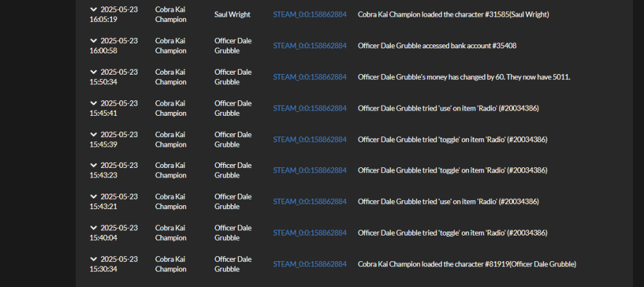Click the chevron for the 15:45:39 entry
The image size is (644, 287).
pos(94,134)
